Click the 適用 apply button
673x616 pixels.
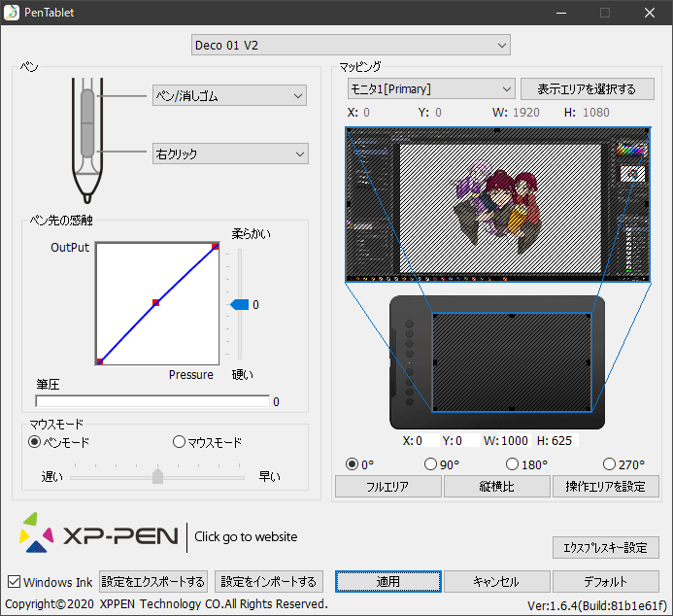388,582
